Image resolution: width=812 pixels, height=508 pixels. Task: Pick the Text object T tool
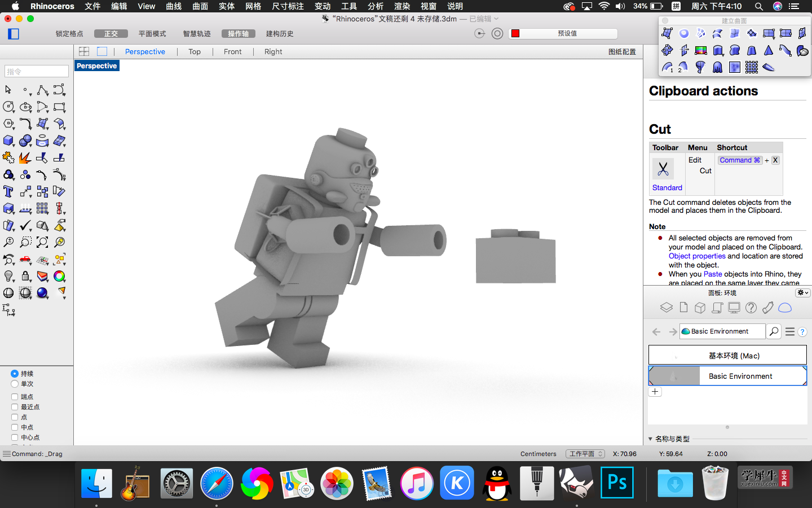point(8,191)
